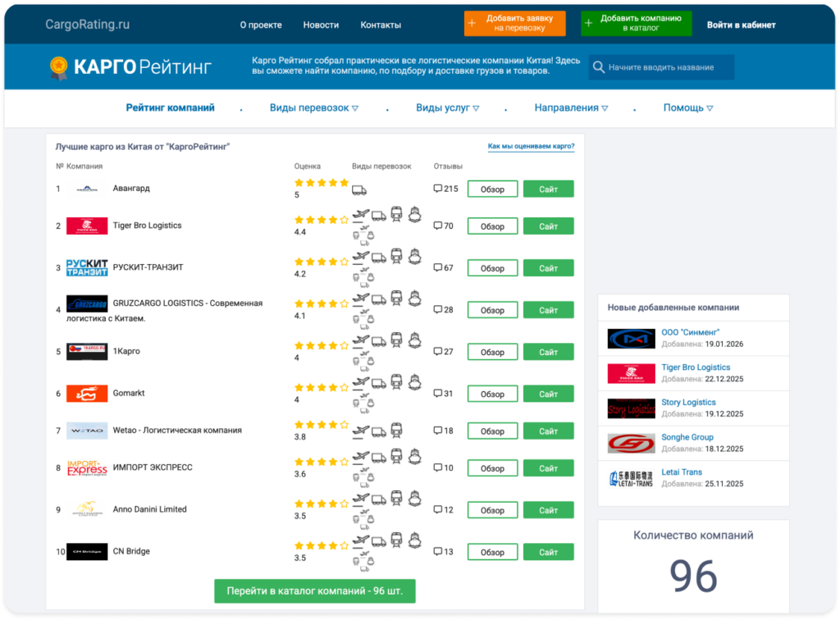Click the airplane icon for Tiger Bro Logistics
This screenshot has width=840, height=620.
(x=360, y=215)
